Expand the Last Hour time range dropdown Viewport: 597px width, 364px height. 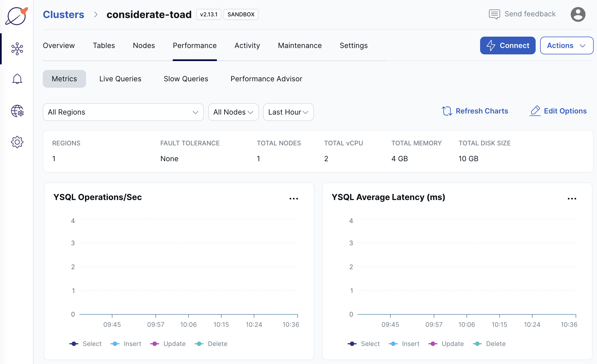coord(289,112)
